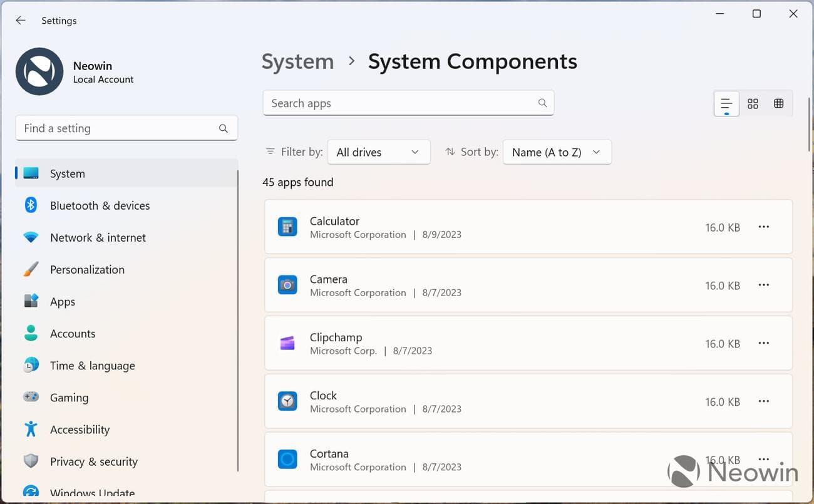Open more options for Clipchamp

[x=763, y=343]
